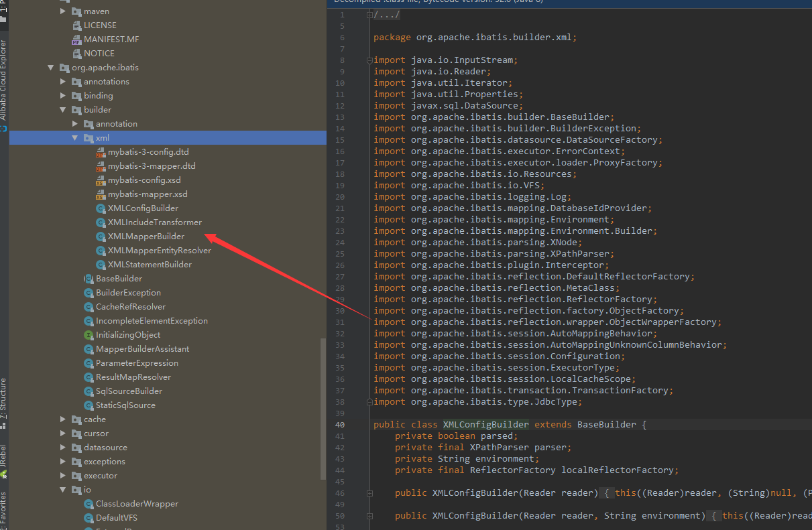
Task: Expand the folded comment at line 1
Action: (369, 15)
